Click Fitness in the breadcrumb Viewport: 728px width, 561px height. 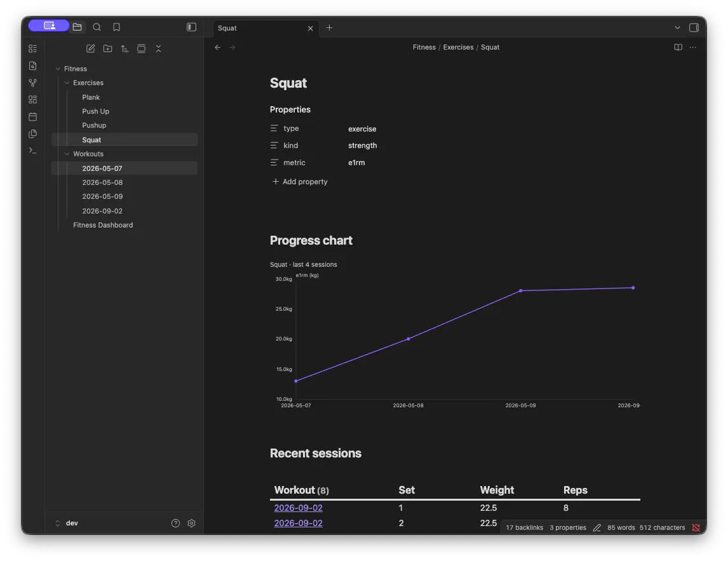click(424, 48)
